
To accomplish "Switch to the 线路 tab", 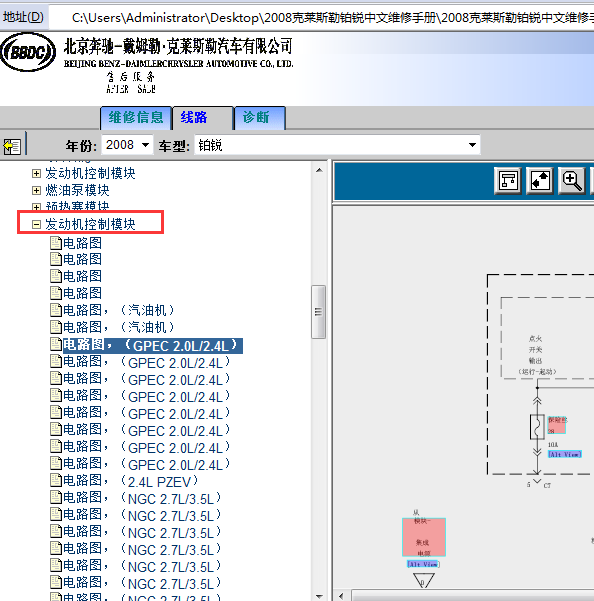I will 203,118.
